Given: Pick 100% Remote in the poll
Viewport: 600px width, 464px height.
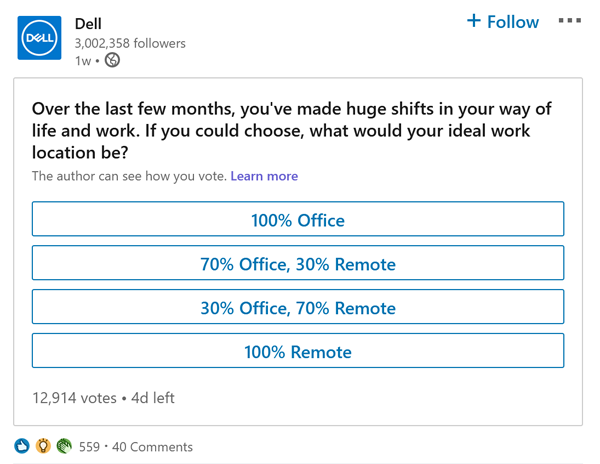Looking at the screenshot, I should [298, 352].
